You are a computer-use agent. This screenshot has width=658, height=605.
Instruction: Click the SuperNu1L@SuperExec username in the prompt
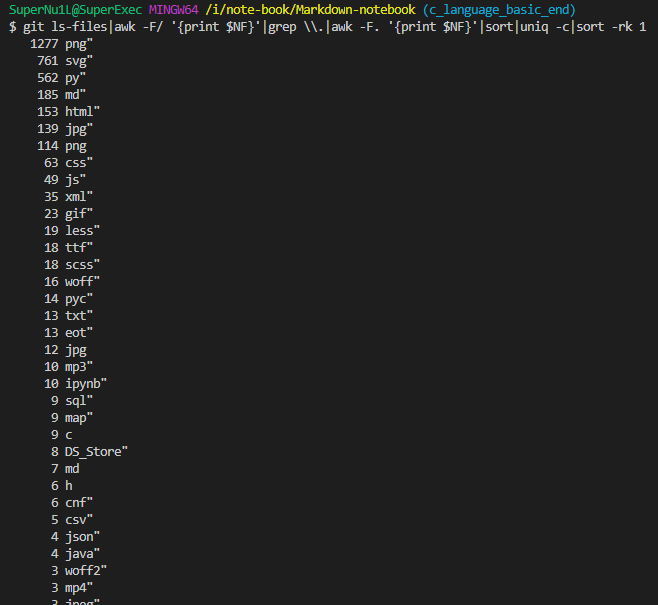[x=75, y=10]
